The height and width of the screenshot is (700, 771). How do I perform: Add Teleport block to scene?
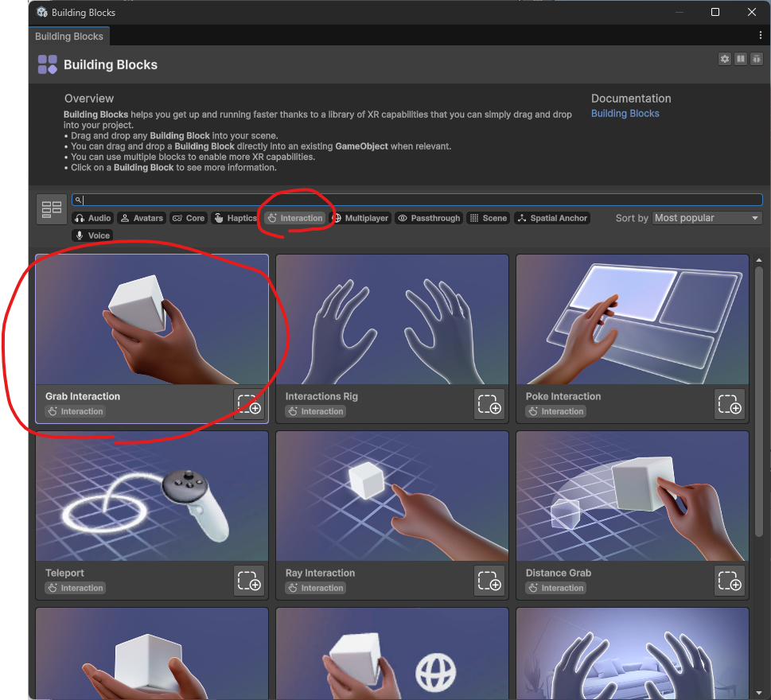249,581
